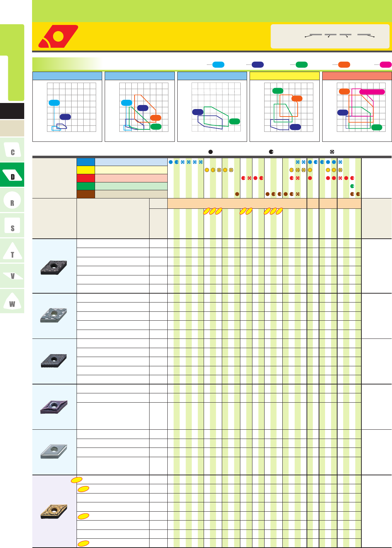Select the C insert shape tab
The width and height of the screenshot is (392, 548).
12,150
